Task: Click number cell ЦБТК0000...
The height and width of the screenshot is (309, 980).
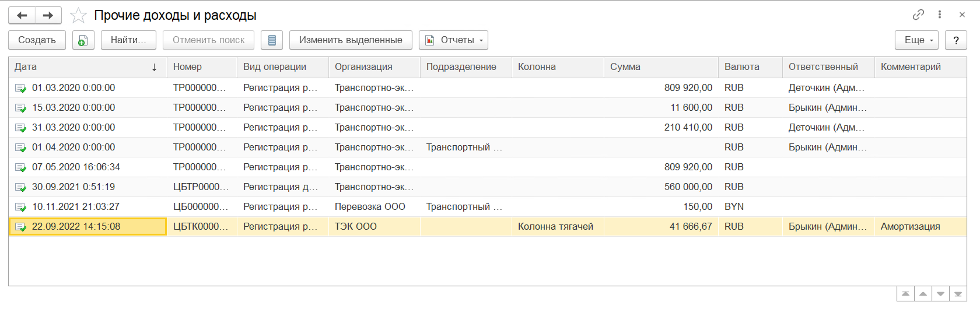Action: 202,227
